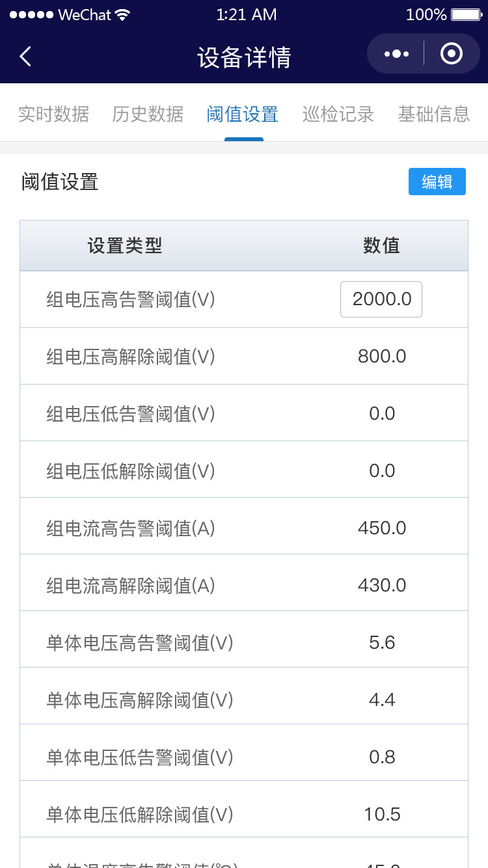The image size is (488, 868).
Task: Select the 组电流高解除阈值(A) row label
Action: [x=130, y=586]
